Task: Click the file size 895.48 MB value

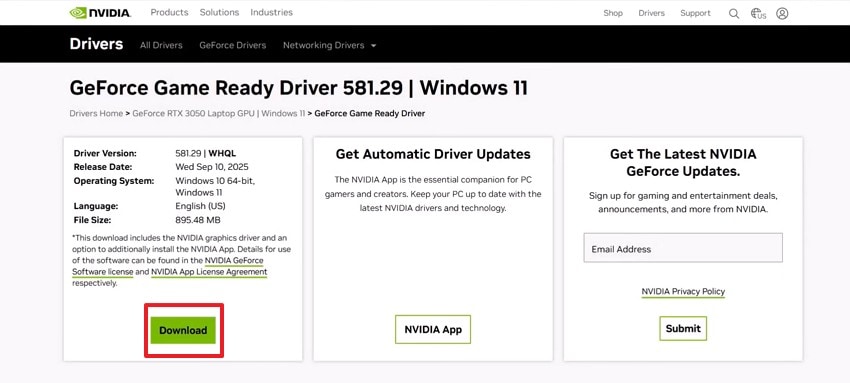Action: (198, 220)
